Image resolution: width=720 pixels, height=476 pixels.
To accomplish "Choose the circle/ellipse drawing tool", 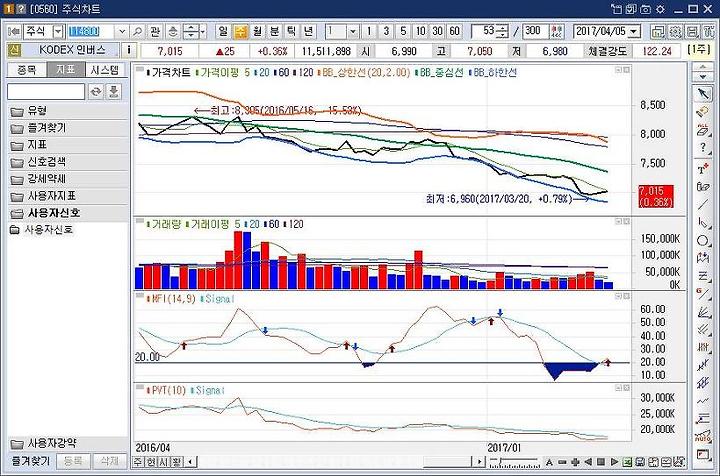I will point(703,241).
